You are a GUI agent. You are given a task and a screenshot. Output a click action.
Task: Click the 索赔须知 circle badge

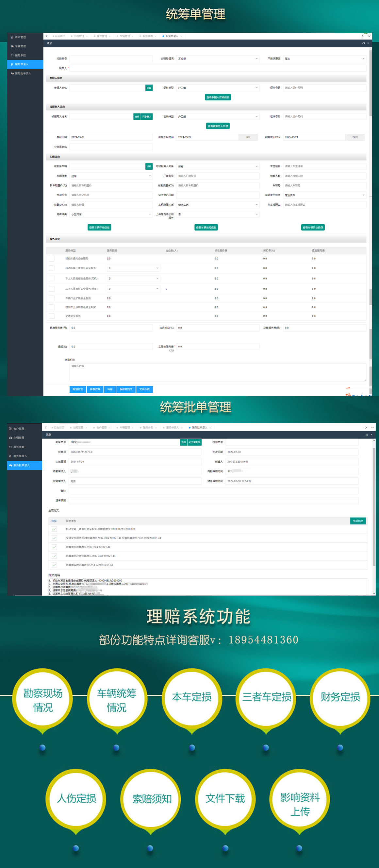151,799
